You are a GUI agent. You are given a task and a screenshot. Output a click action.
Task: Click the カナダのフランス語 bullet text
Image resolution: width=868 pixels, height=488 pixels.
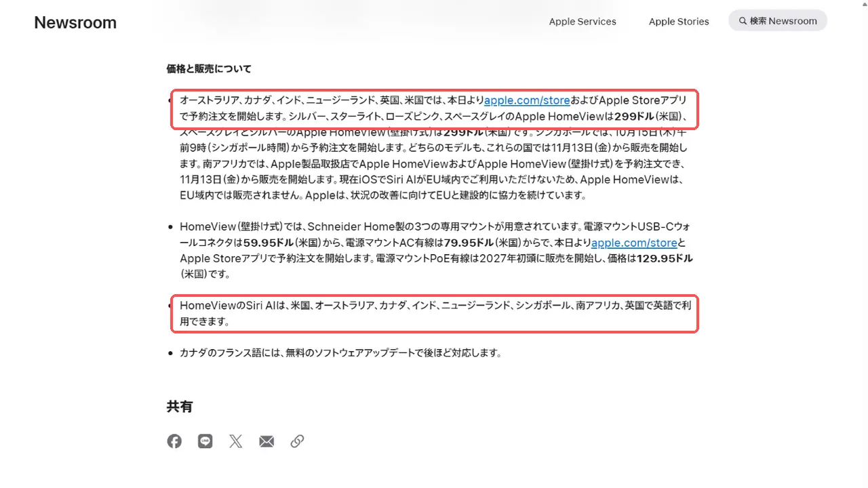tap(340, 352)
